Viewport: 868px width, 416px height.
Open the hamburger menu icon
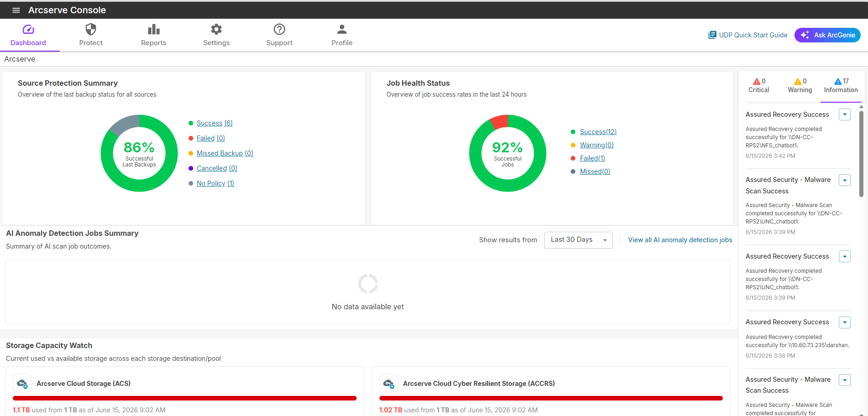pyautogui.click(x=16, y=10)
